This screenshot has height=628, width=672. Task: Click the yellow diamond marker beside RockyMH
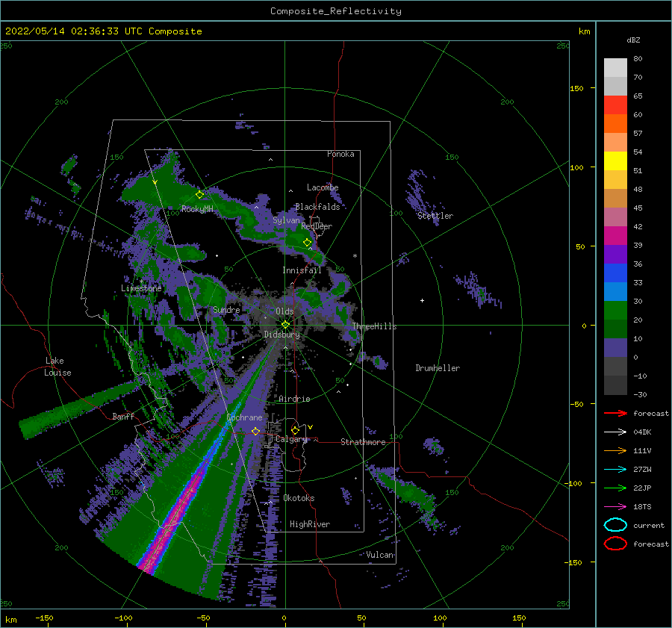pyautogui.click(x=199, y=195)
